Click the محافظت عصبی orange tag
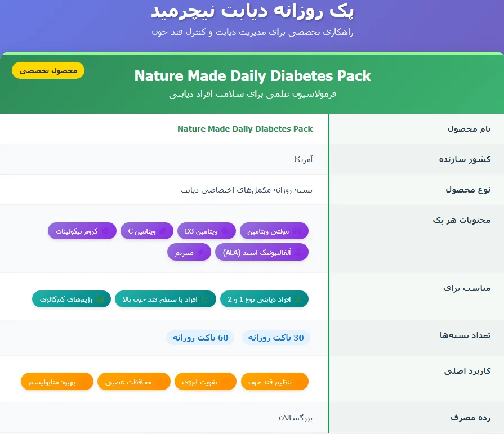The width and height of the screenshot is (504, 434). [x=133, y=382]
